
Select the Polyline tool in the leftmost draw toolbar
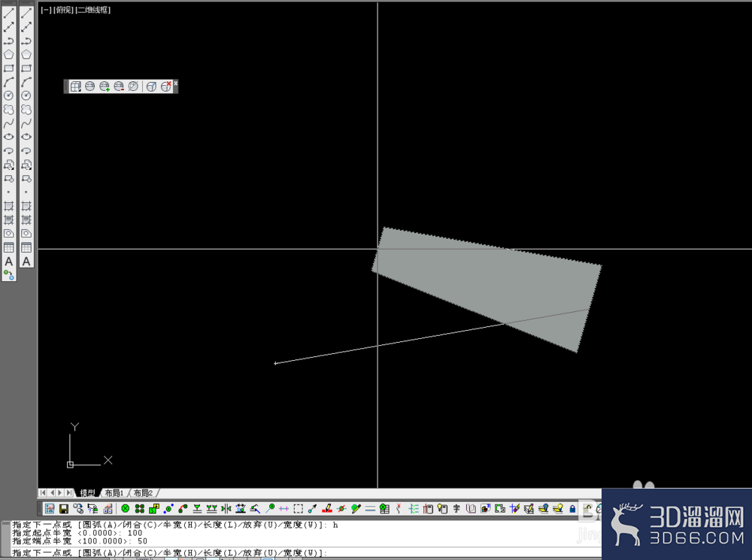(x=8, y=41)
